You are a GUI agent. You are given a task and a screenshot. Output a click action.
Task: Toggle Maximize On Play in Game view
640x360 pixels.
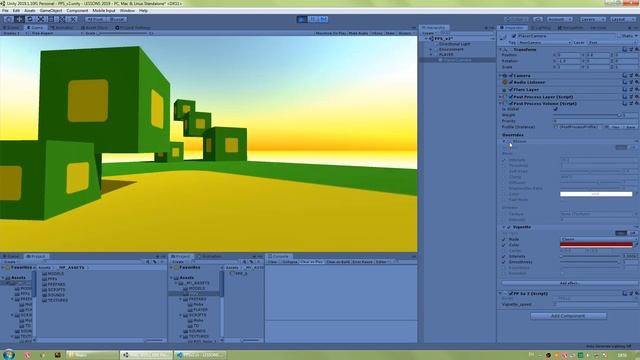330,33
